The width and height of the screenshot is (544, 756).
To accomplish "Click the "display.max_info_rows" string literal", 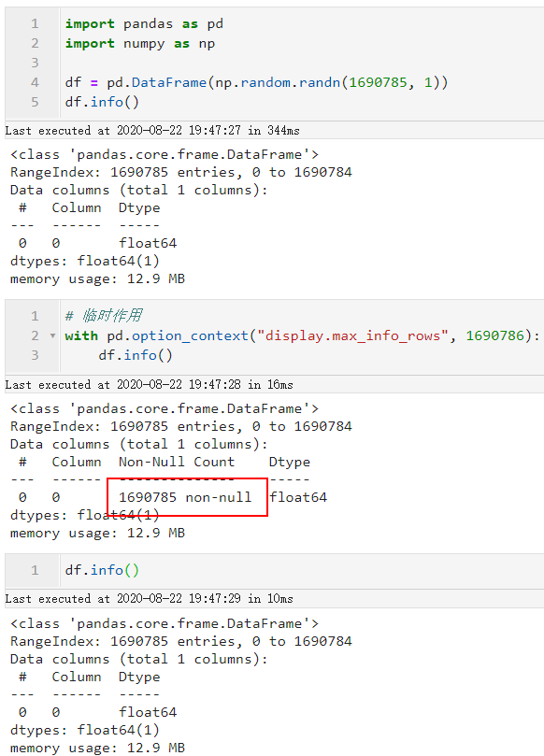I will point(352,335).
